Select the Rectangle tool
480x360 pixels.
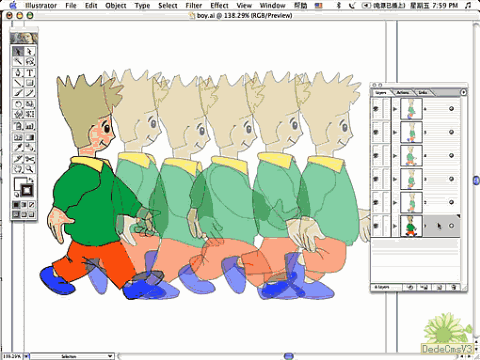tap(30, 83)
